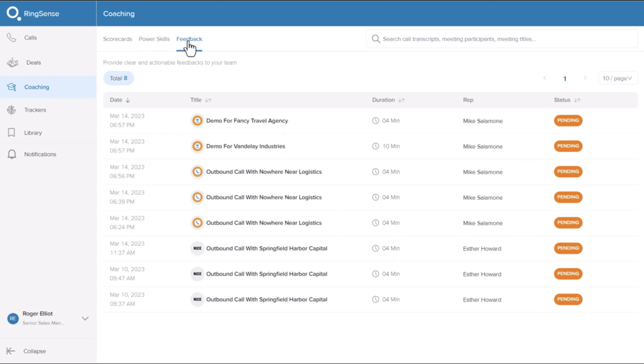Open Library using the bookmark icon
644x364 pixels.
11,133
